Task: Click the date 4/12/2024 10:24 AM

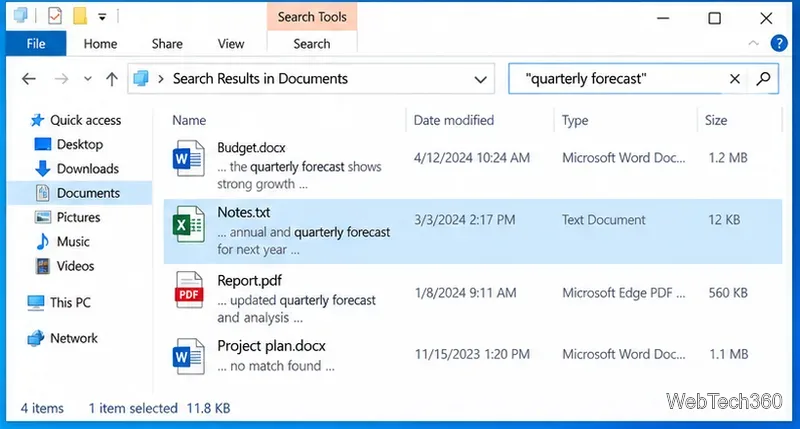Action: pos(472,158)
